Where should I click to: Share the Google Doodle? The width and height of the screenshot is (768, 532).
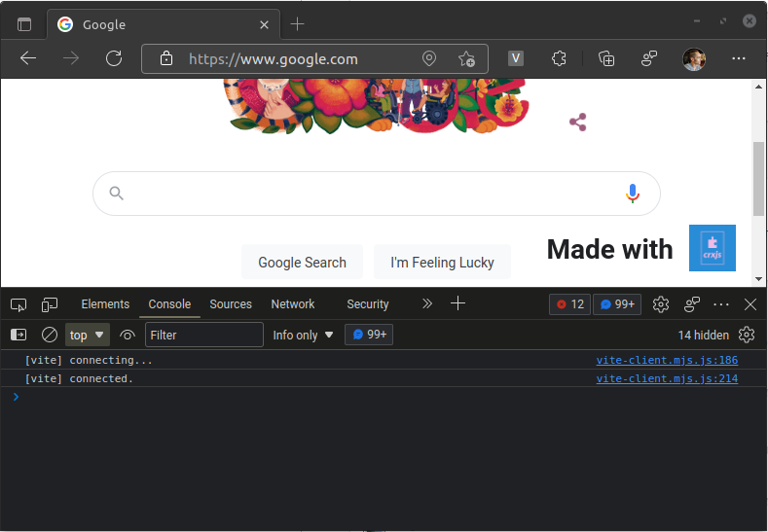(x=578, y=122)
